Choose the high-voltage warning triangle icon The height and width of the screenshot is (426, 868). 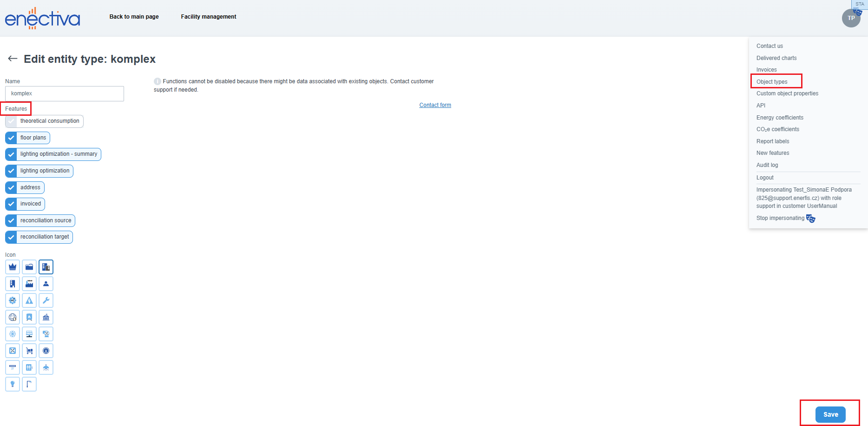[x=29, y=300]
